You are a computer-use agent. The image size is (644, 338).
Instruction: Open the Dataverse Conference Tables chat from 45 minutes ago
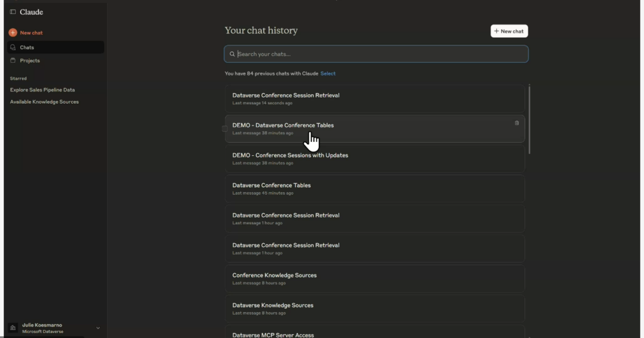375,188
